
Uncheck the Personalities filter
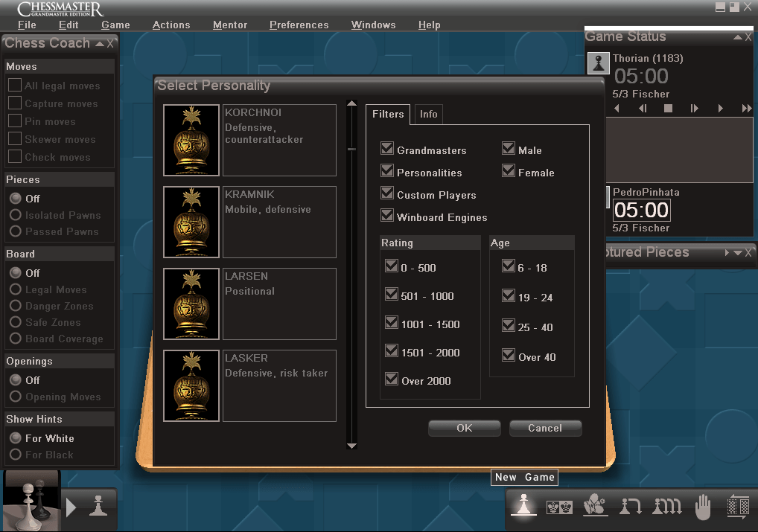point(387,170)
